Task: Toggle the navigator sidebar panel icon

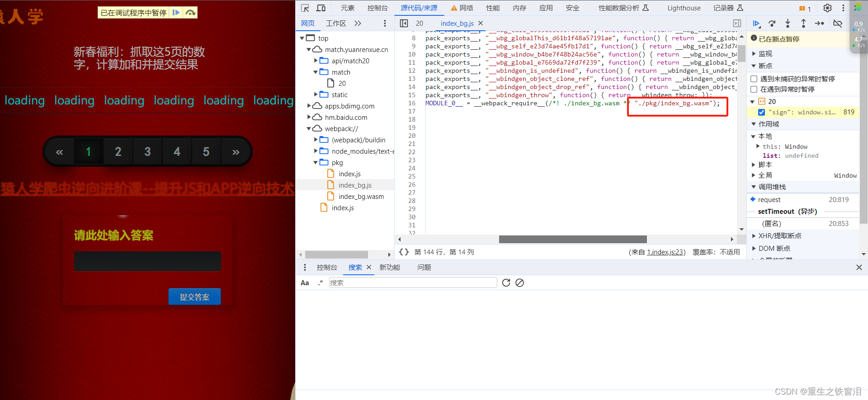Action: click(404, 24)
